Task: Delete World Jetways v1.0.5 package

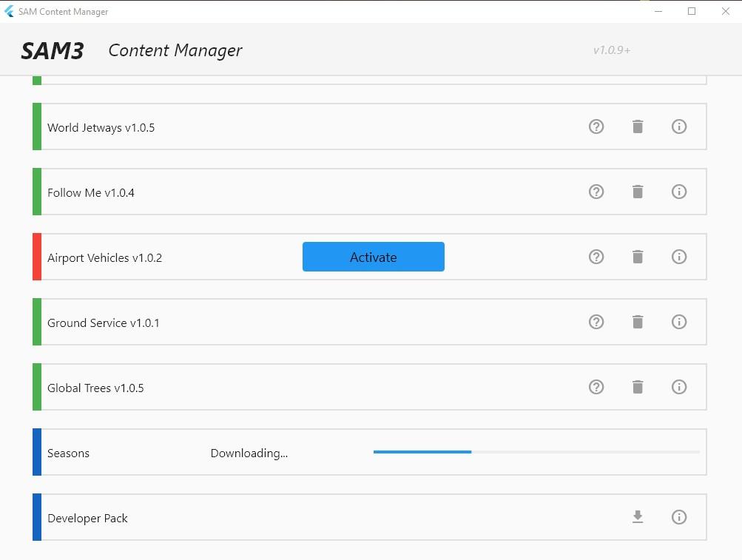Action: pos(638,126)
